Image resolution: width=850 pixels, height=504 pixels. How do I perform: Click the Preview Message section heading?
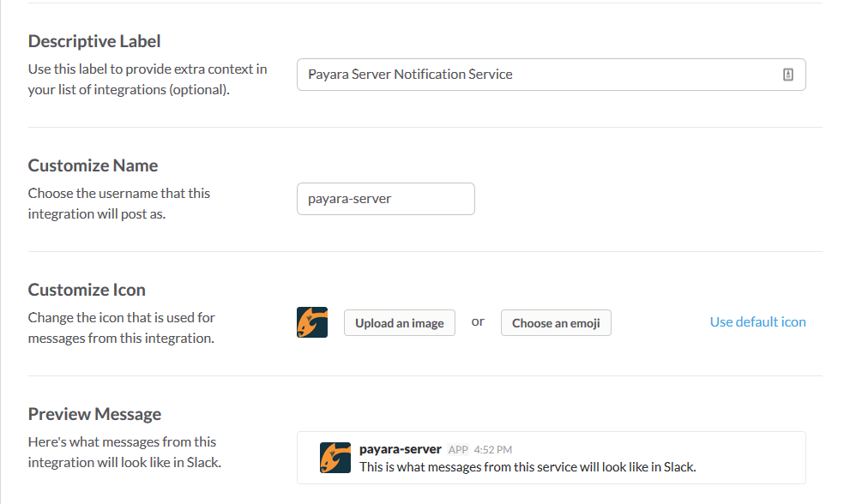pyautogui.click(x=94, y=413)
